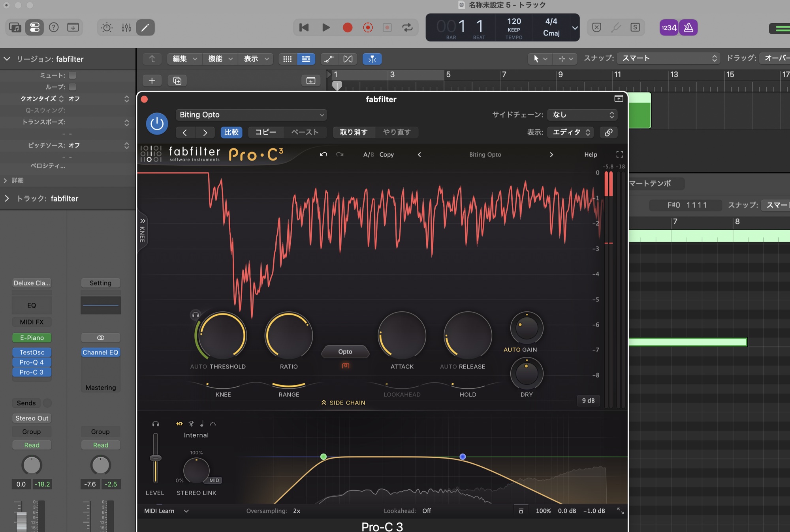Click duplicate track icon
Screen dimensions: 790x532
tap(177, 81)
